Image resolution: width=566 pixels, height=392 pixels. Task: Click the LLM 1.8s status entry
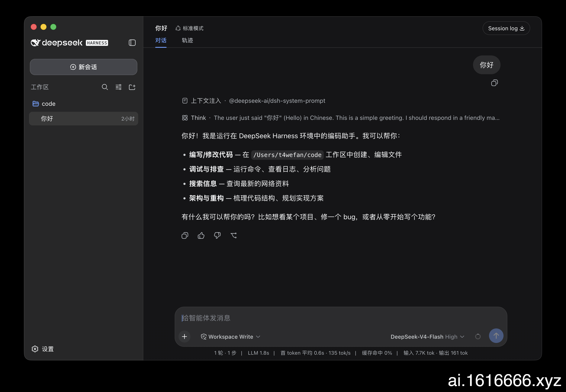pyautogui.click(x=258, y=353)
